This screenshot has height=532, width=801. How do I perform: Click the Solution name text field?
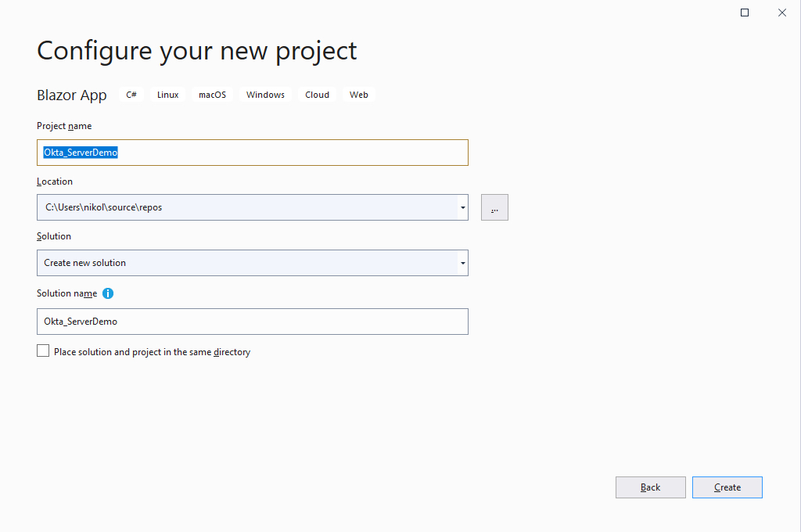[252, 322]
